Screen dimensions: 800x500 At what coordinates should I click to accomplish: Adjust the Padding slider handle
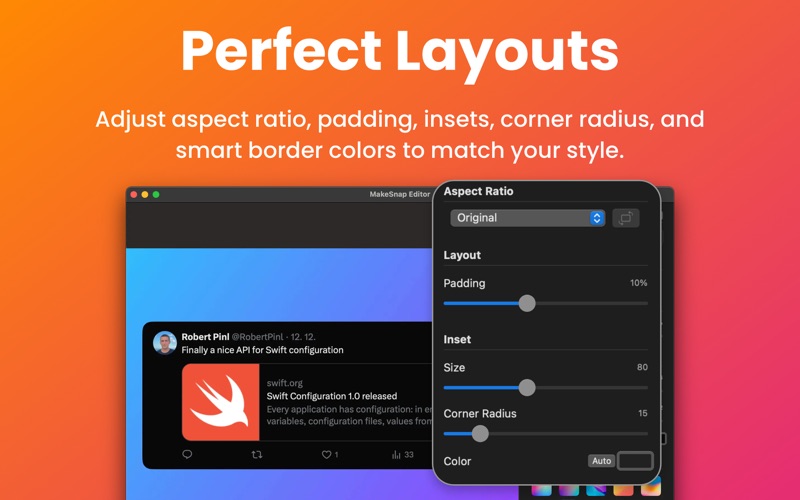click(527, 303)
